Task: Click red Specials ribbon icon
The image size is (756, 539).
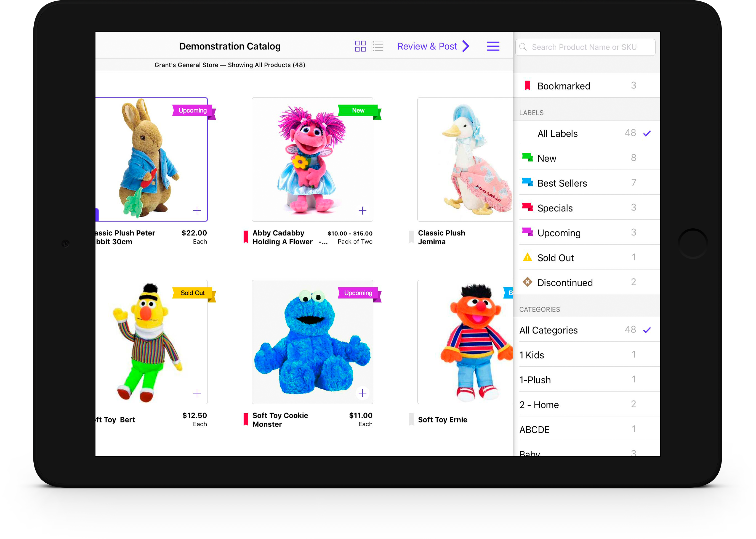Action: point(527,207)
